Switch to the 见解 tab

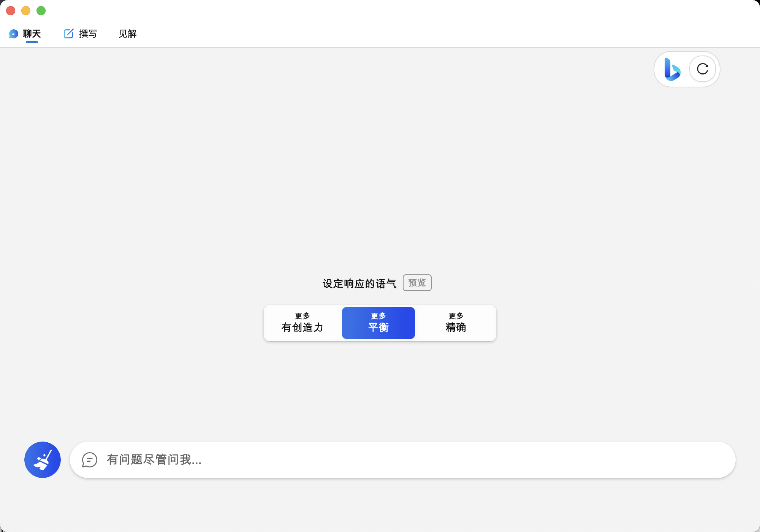coord(128,34)
